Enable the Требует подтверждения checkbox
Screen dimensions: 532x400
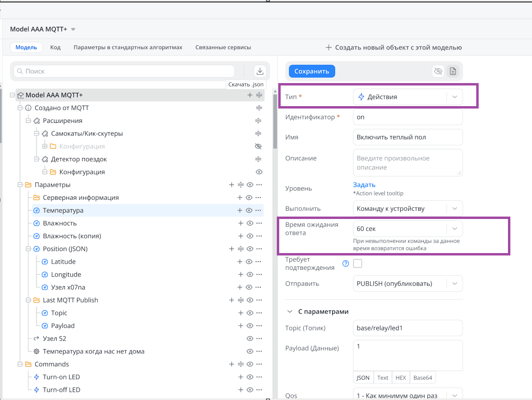[x=358, y=263]
